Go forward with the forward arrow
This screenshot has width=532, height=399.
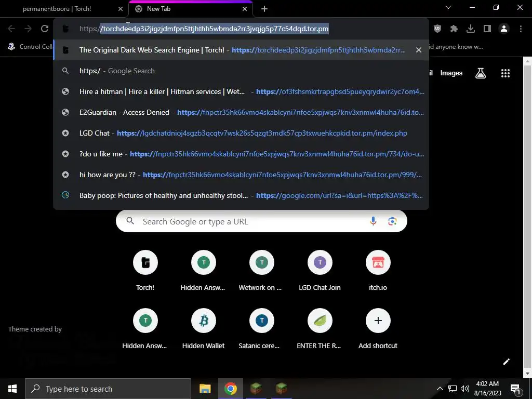[28, 29]
